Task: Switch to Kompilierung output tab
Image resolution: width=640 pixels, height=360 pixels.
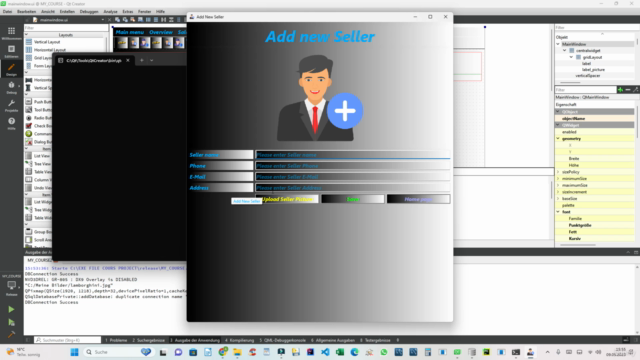Action: click(x=240, y=340)
